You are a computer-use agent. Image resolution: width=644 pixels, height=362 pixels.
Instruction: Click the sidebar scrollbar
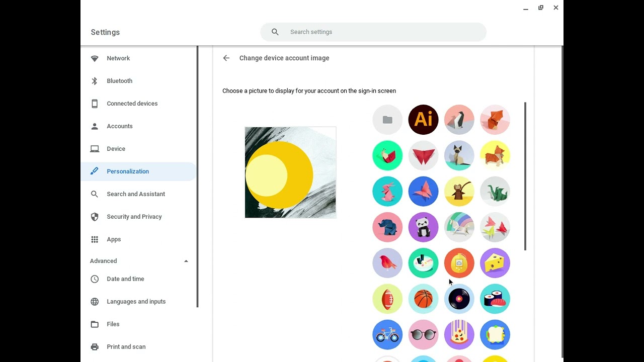pyautogui.click(x=198, y=176)
